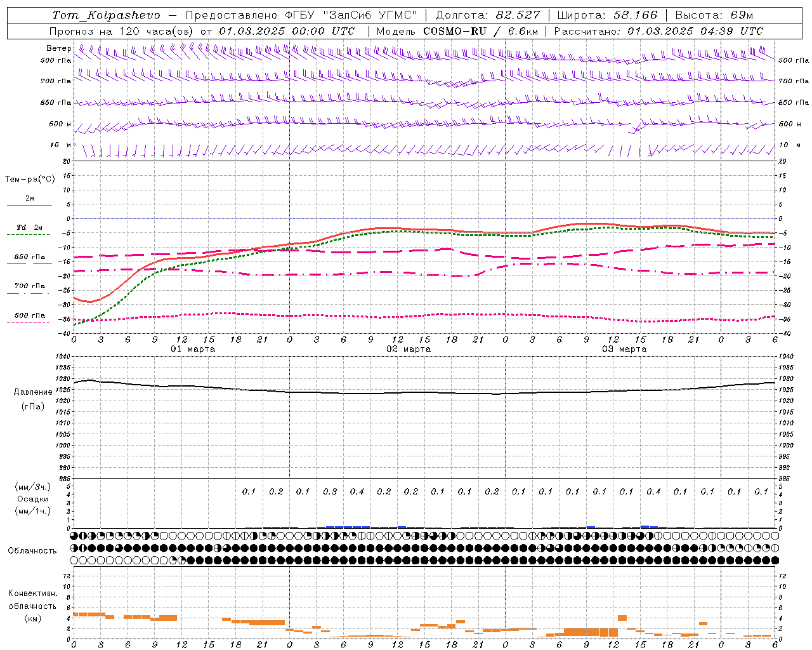
Task: Click the left '10 м' wind level label
Action: 61,145
